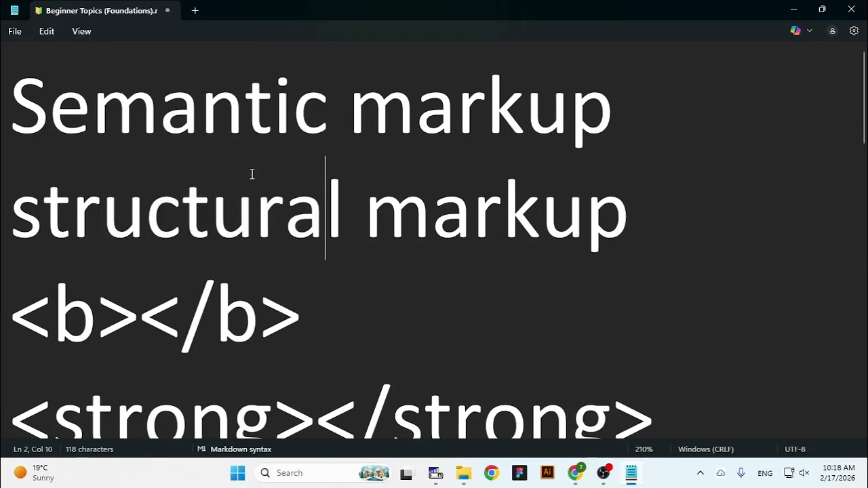Open Task View on the taskbar
This screenshot has width=868, height=488.
(406, 473)
